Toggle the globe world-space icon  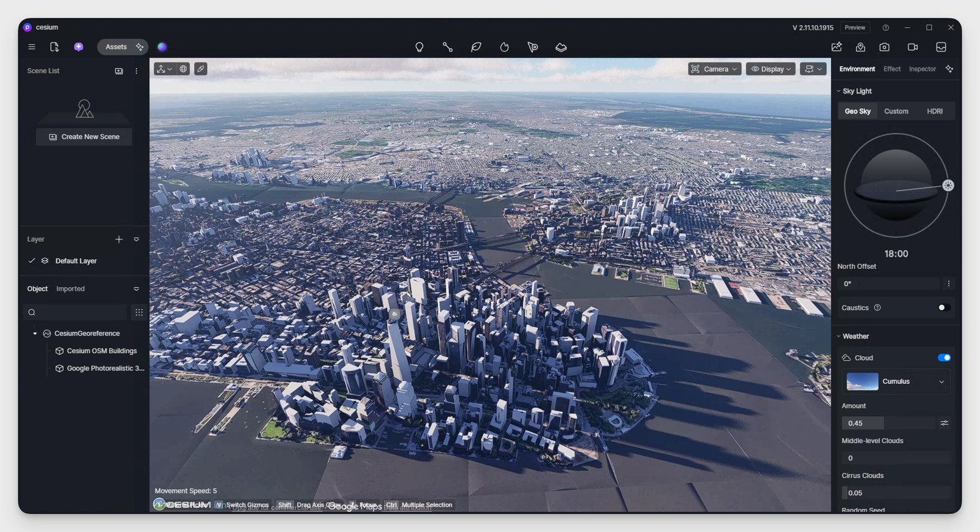coord(183,69)
